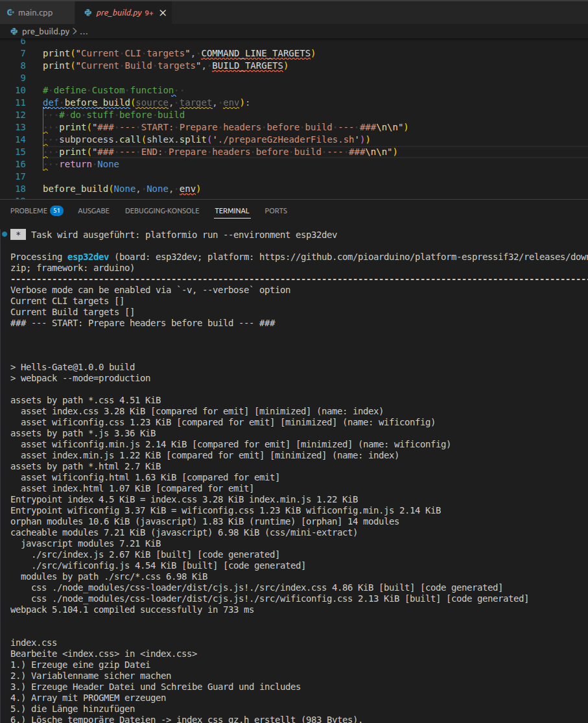Click the fold gutter beside line 11
This screenshot has width=588, height=723.
click(35, 102)
